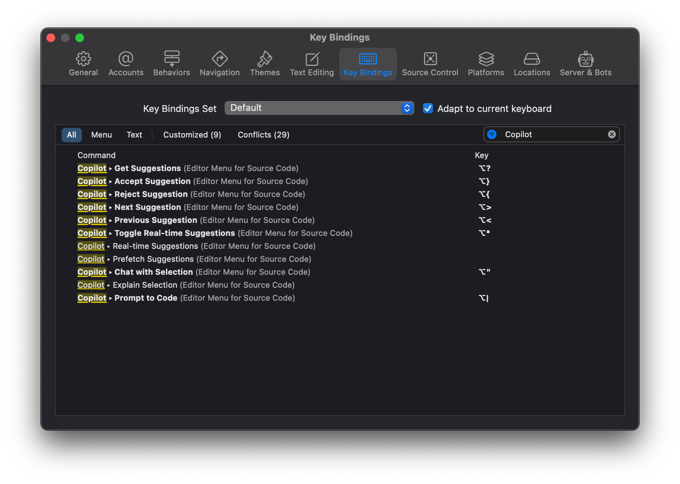Select the Copilot Real-time Suggestions row
680x484 pixels.
(340, 246)
